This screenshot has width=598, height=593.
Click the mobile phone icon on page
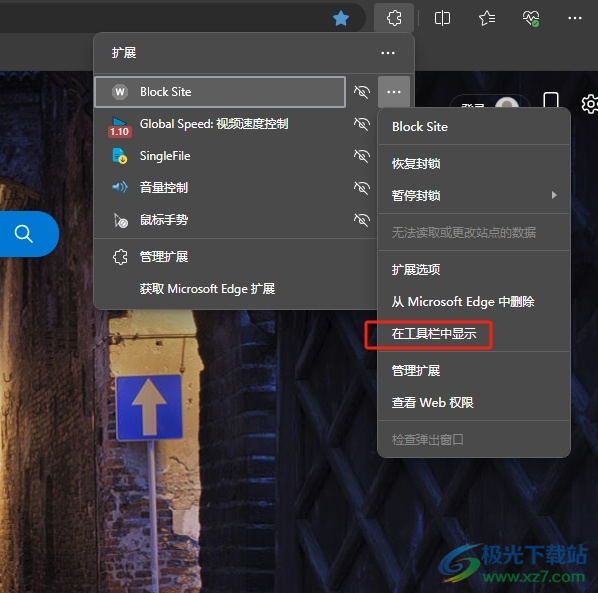(551, 101)
